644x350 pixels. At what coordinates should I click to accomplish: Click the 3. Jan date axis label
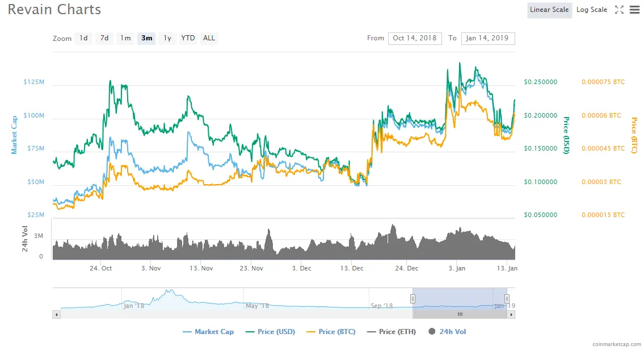tap(457, 268)
